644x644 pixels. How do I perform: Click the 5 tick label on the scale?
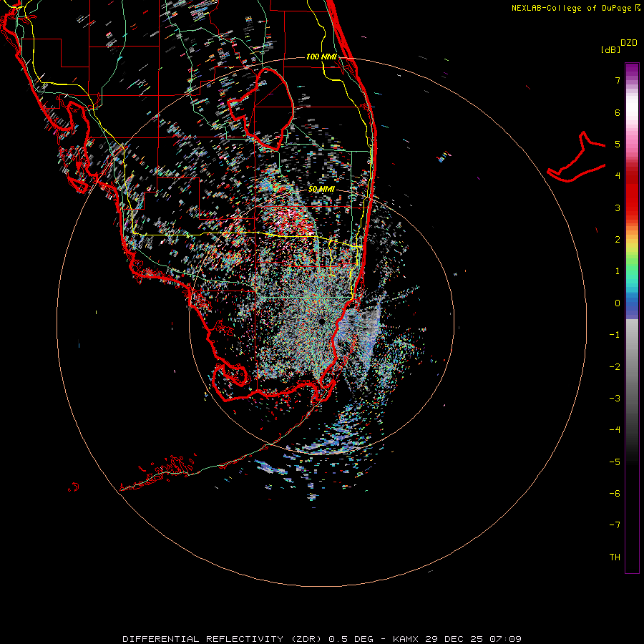(x=618, y=144)
